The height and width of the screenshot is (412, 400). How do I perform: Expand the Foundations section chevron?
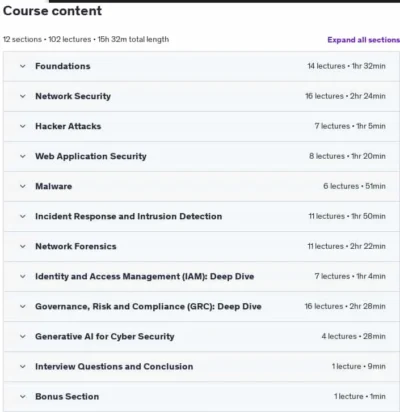coord(23,66)
